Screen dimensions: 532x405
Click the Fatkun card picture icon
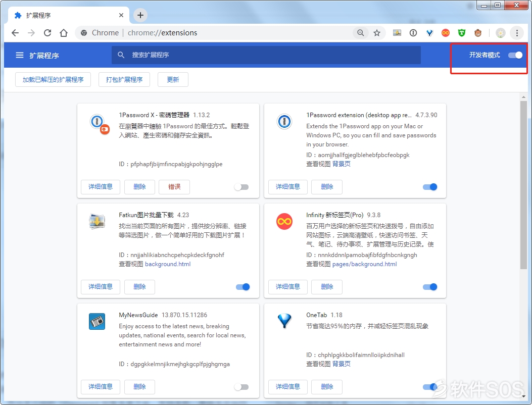coord(97,222)
